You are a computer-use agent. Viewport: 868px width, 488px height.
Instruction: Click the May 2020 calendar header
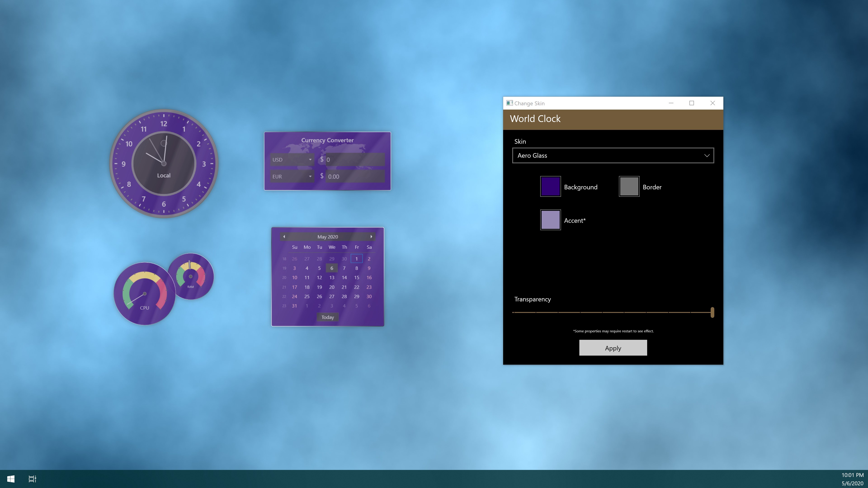(328, 236)
